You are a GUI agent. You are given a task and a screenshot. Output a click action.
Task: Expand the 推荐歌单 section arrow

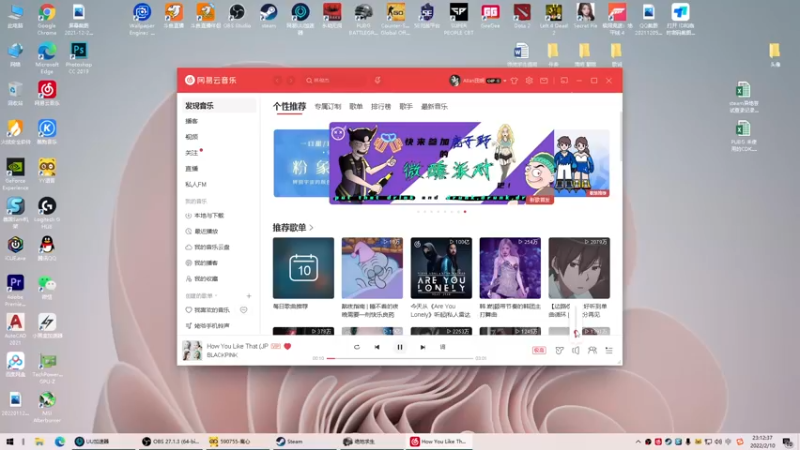click(311, 228)
